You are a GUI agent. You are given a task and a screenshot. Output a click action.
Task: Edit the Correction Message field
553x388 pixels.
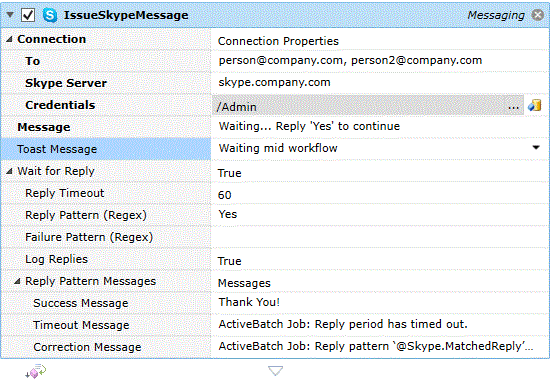pyautogui.click(x=380, y=347)
